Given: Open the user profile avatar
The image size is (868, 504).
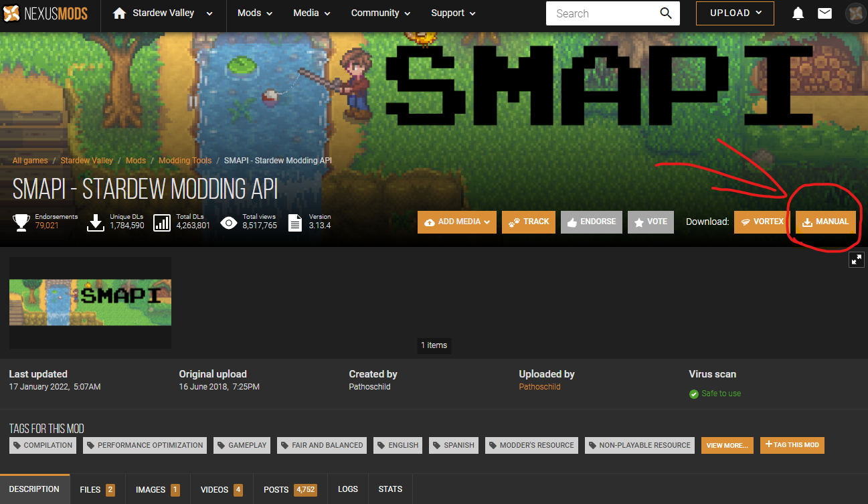Looking at the screenshot, I should pyautogui.click(x=855, y=13).
